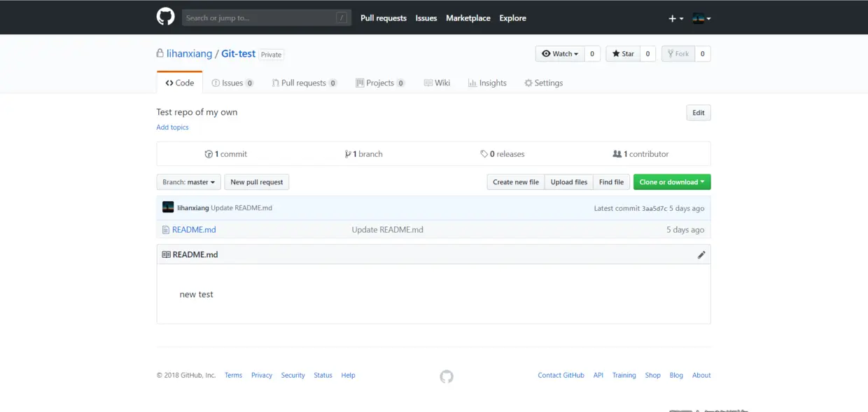Click the slash shortcut key icon in search
Image resolution: width=868 pixels, height=412 pixels.
(342, 18)
